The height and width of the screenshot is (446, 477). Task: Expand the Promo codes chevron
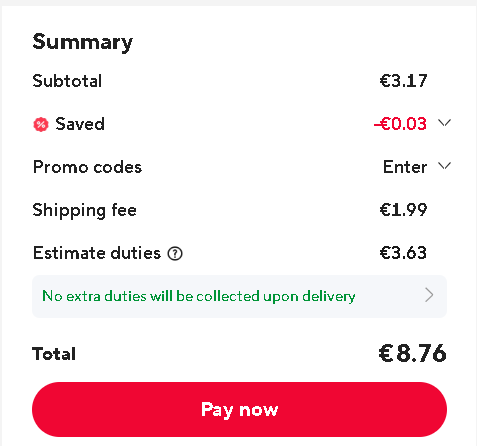pyautogui.click(x=444, y=166)
